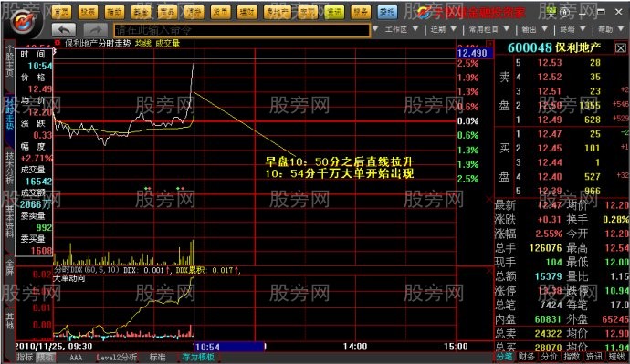Viewport: 630px width, 364px height.
Task: Select the 个股主页 side tab
Action: (x=9, y=61)
